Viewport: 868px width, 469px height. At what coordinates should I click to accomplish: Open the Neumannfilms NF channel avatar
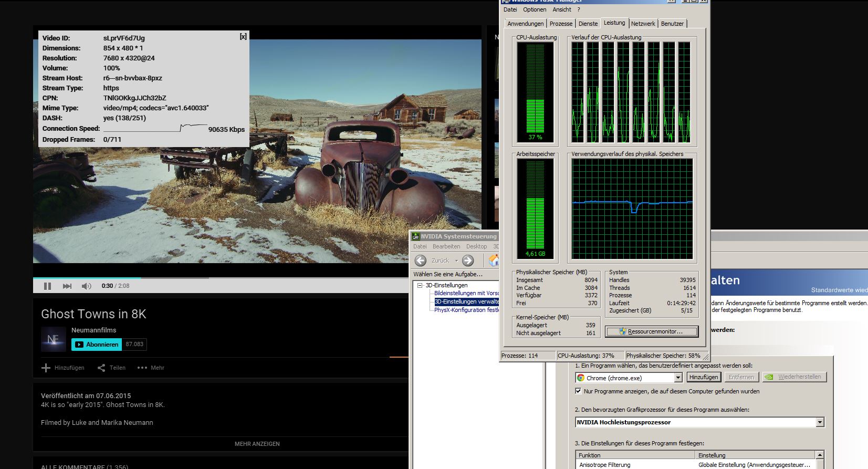pos(54,339)
